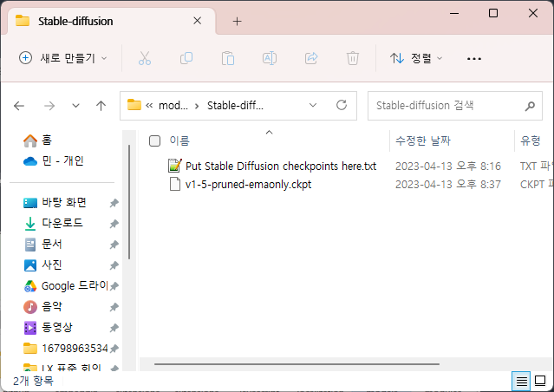Toggle the select-all checkbox beside 이름
The image size is (554, 392).
(x=154, y=140)
